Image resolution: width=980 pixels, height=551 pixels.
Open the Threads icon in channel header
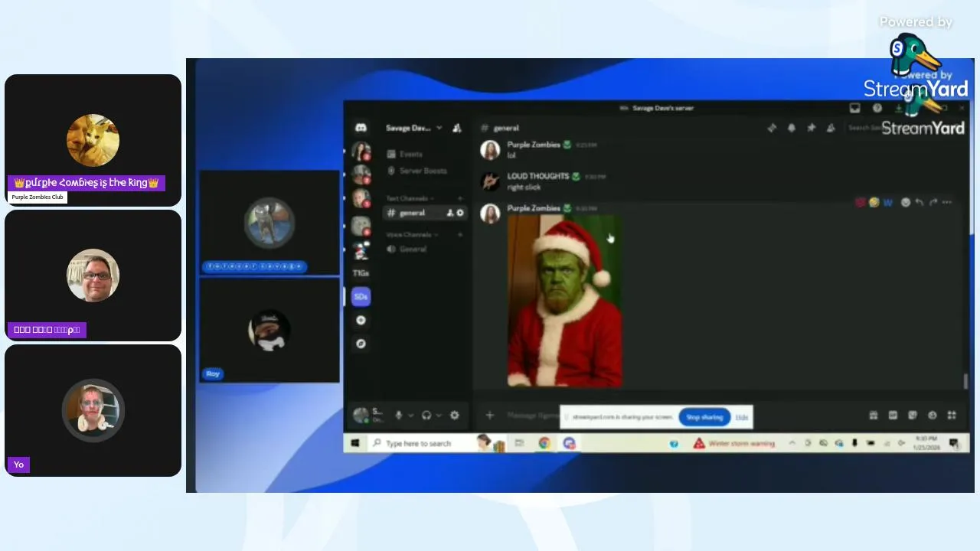click(772, 128)
